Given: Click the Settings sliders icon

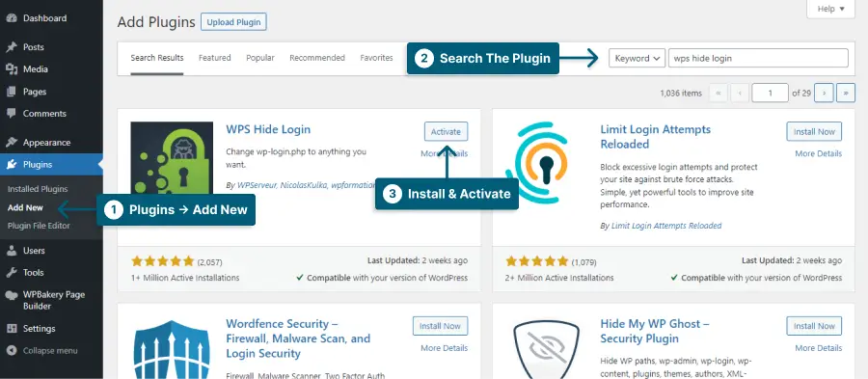Looking at the screenshot, I should tap(11, 329).
